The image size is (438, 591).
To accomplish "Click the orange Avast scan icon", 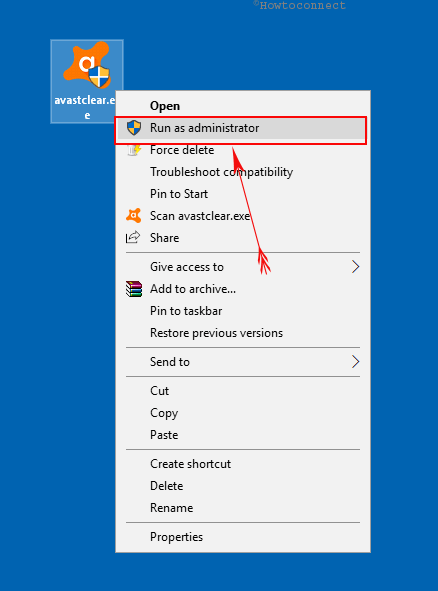I will [133, 216].
